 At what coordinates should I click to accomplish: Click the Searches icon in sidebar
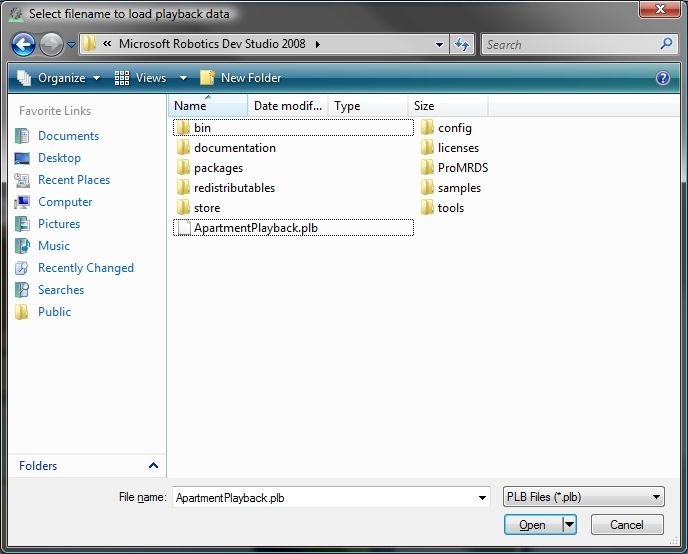[x=22, y=290]
